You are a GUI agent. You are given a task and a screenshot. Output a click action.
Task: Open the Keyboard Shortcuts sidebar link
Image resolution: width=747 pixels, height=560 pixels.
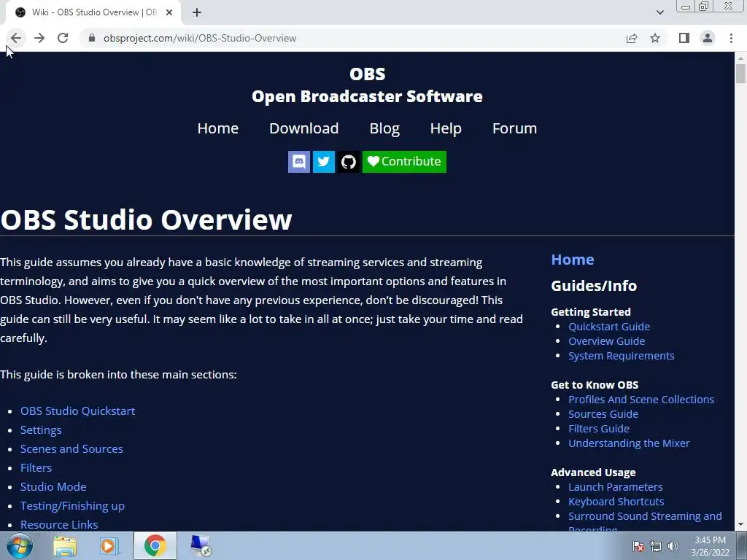616,502
